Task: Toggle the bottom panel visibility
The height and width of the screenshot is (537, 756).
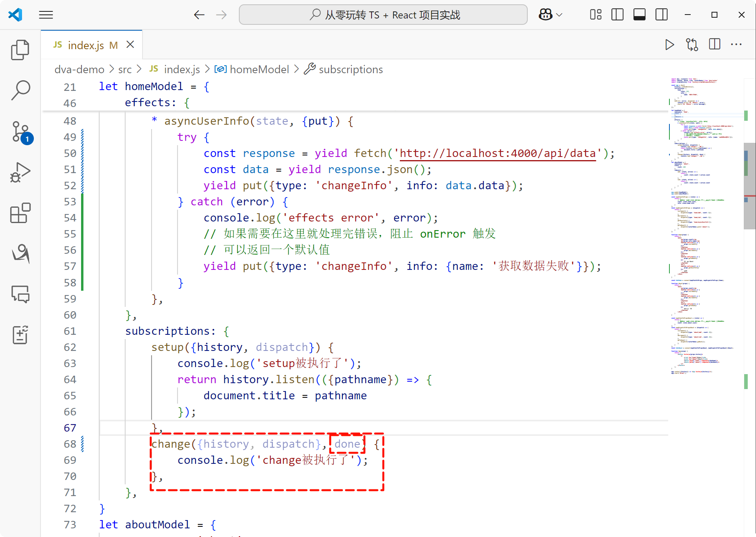Action: click(639, 15)
